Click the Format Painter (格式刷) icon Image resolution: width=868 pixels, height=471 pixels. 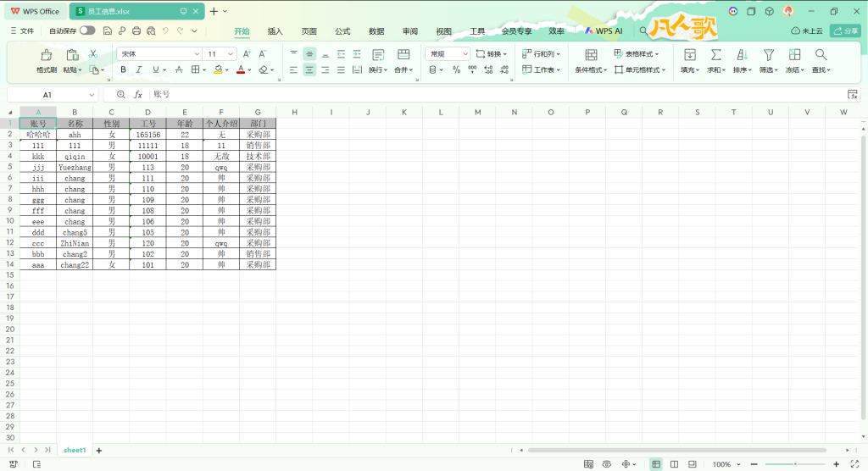46,55
